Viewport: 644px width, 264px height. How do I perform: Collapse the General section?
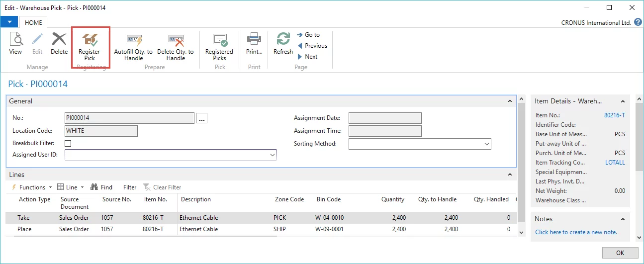pos(510,101)
